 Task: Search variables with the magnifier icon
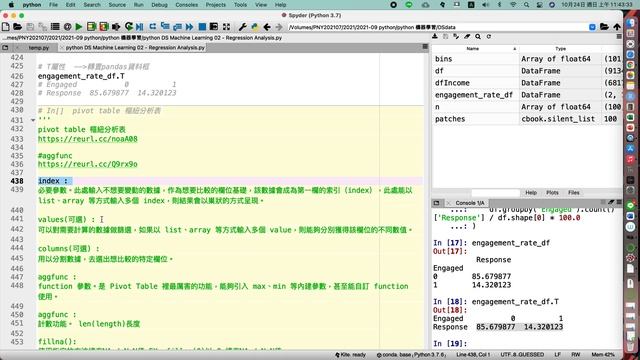478,37
